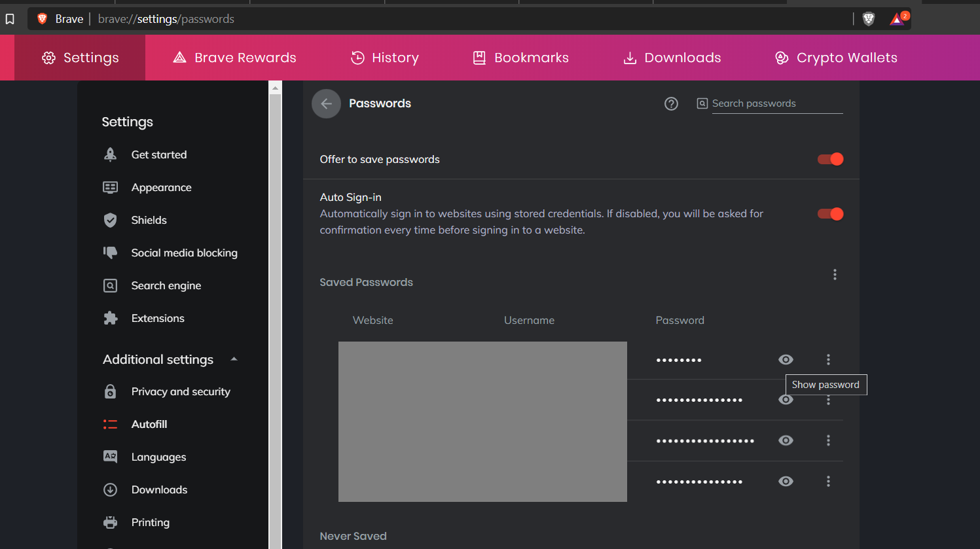Open Printing settings in sidebar
Viewport: 980px width, 549px height.
151,522
